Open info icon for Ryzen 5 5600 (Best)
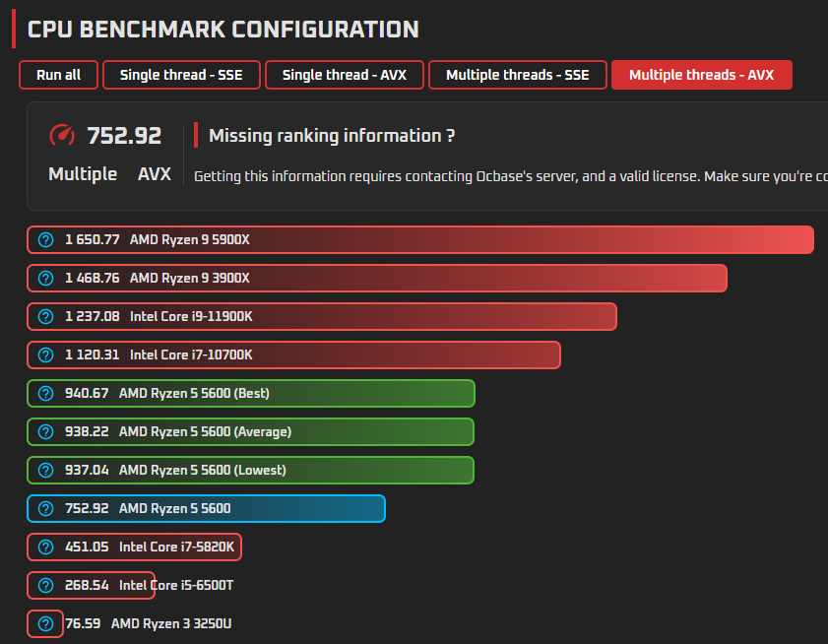The height and width of the screenshot is (644, 828). pos(46,394)
